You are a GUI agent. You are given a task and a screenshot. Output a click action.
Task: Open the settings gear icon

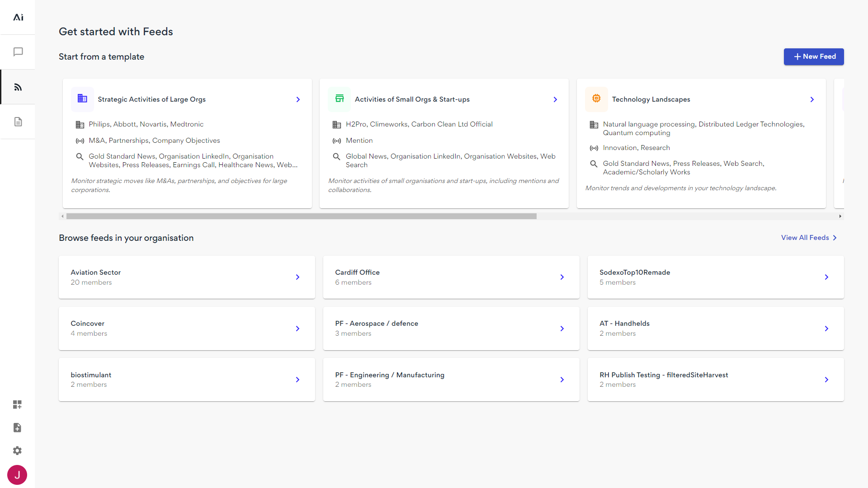click(17, 450)
